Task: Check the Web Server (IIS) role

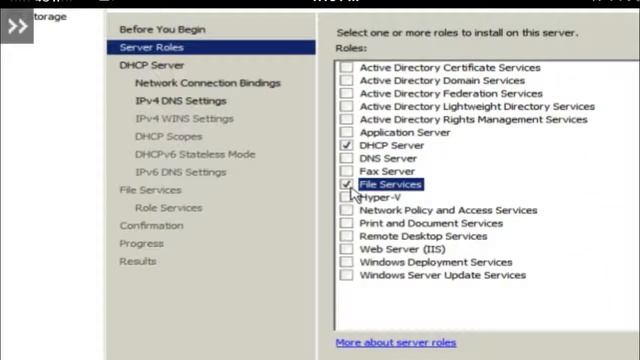Action: coord(346,249)
